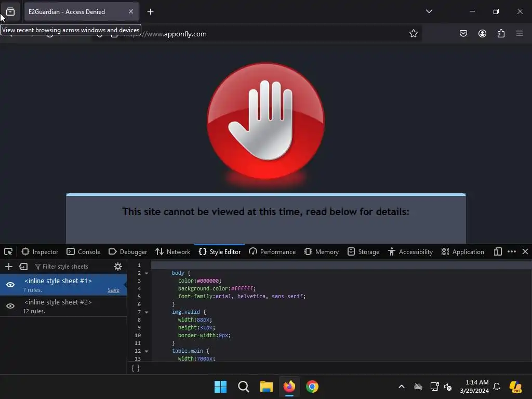Open the devtools more options menu
This screenshot has width=532, height=399.
(x=512, y=252)
